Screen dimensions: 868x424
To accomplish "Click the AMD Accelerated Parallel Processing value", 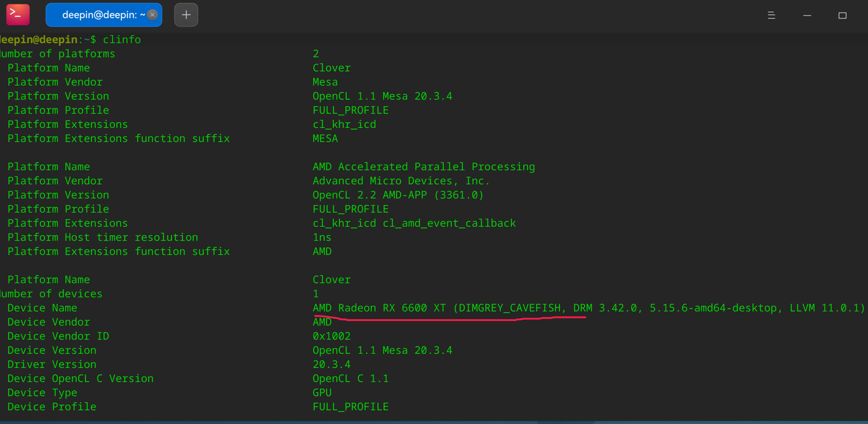I will (424, 167).
